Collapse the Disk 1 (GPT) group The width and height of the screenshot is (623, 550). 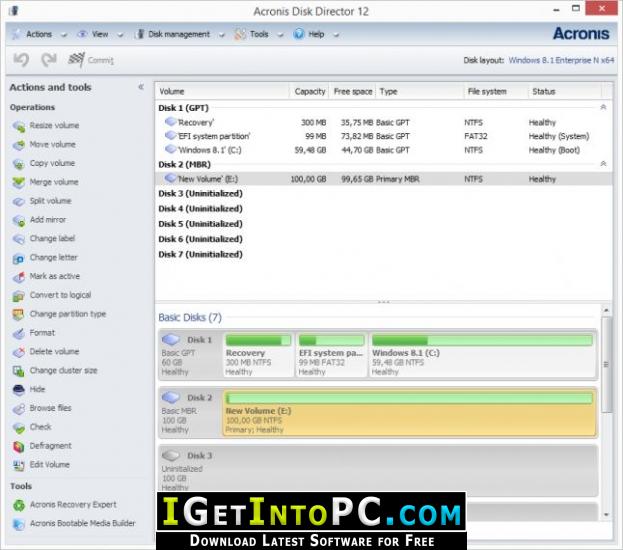(x=603, y=107)
